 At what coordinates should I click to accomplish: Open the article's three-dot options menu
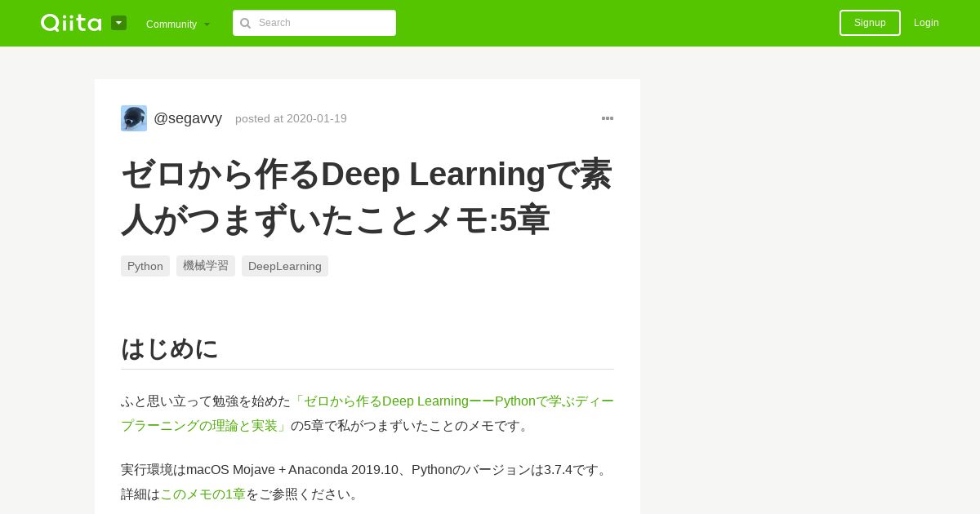click(608, 118)
